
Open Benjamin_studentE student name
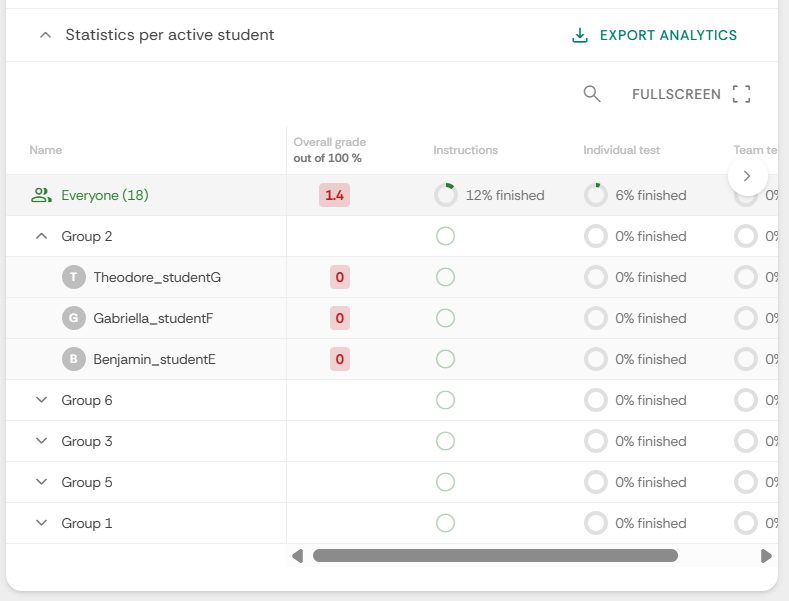click(x=154, y=359)
